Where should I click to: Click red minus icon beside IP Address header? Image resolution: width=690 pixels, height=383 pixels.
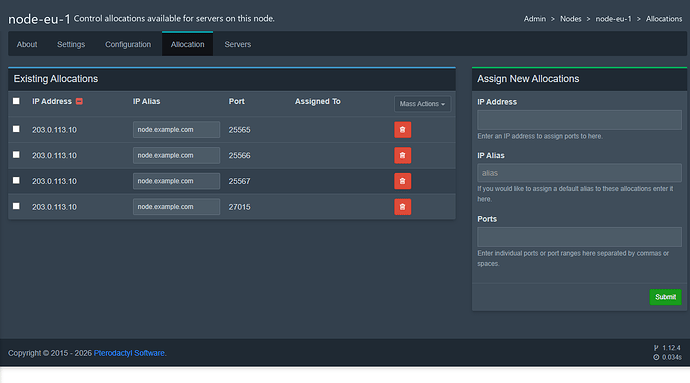click(79, 101)
